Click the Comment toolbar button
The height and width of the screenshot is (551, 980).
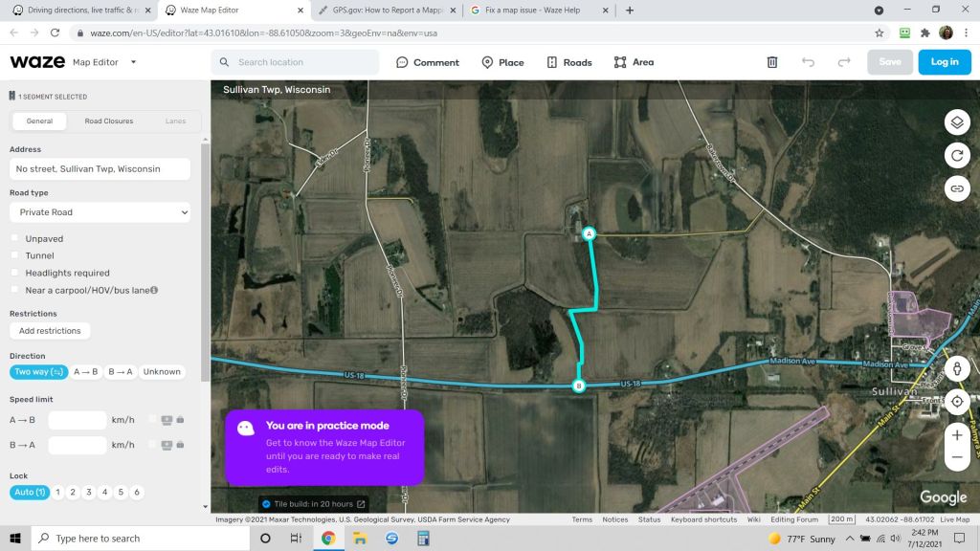(x=428, y=62)
